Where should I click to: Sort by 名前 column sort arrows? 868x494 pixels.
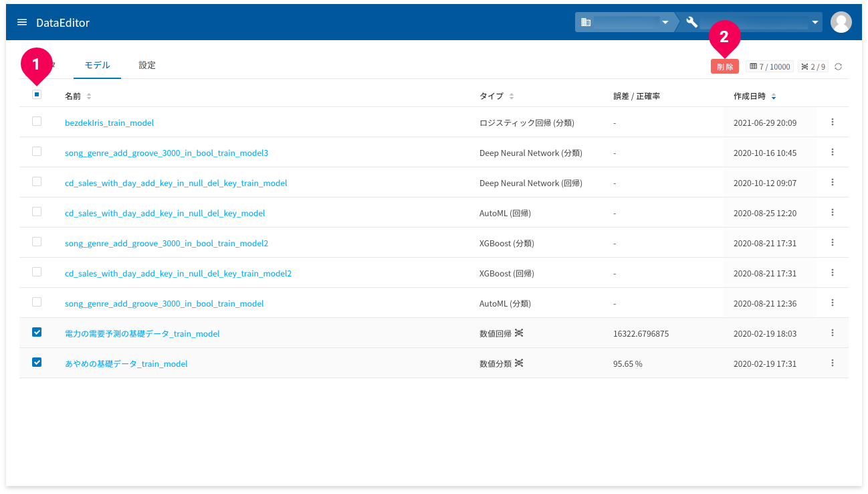pos(89,96)
